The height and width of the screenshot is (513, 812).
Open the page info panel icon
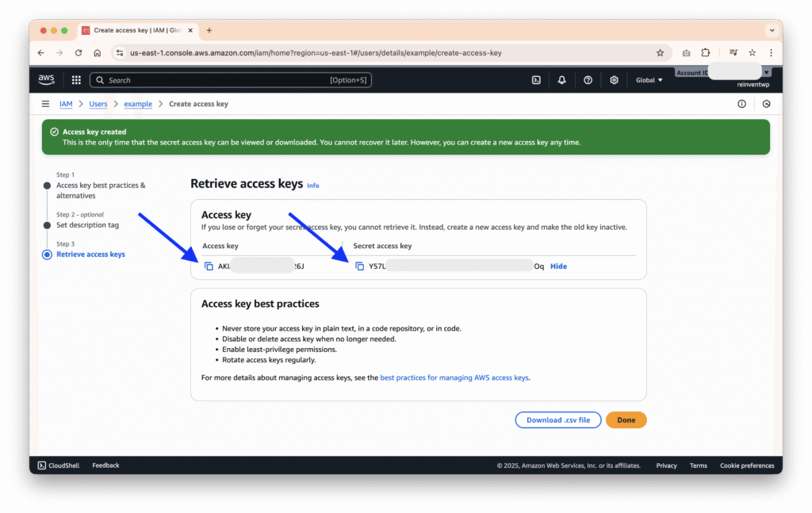[741, 104]
